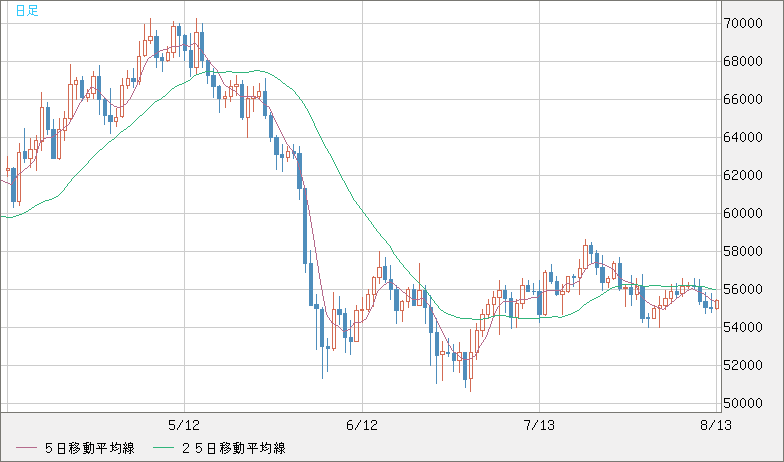Click the 68000 price axis label
Viewport: 784px width, 462px height.
pos(742,62)
